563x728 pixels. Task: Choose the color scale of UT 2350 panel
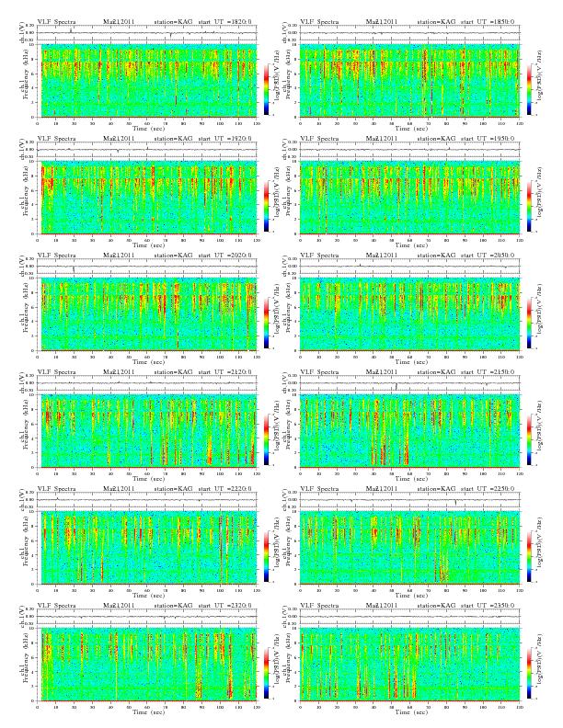coord(530,674)
